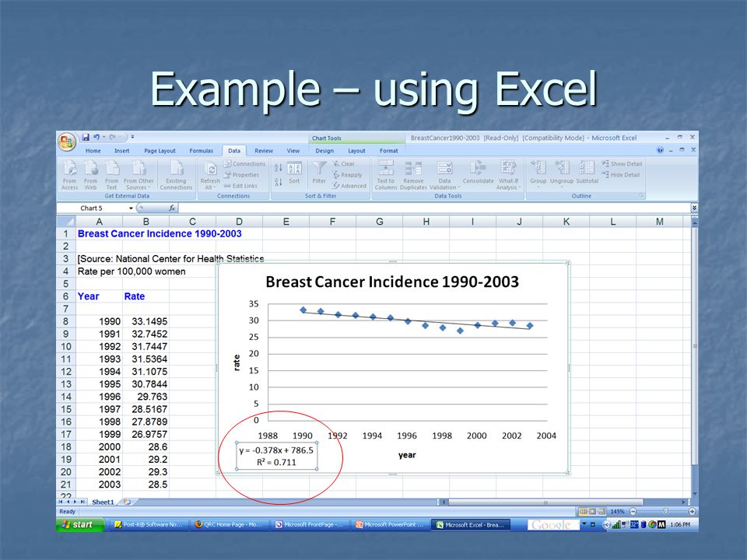Open Excel Help question mark icon
Viewport: 747px width, 560px height.
click(x=660, y=150)
